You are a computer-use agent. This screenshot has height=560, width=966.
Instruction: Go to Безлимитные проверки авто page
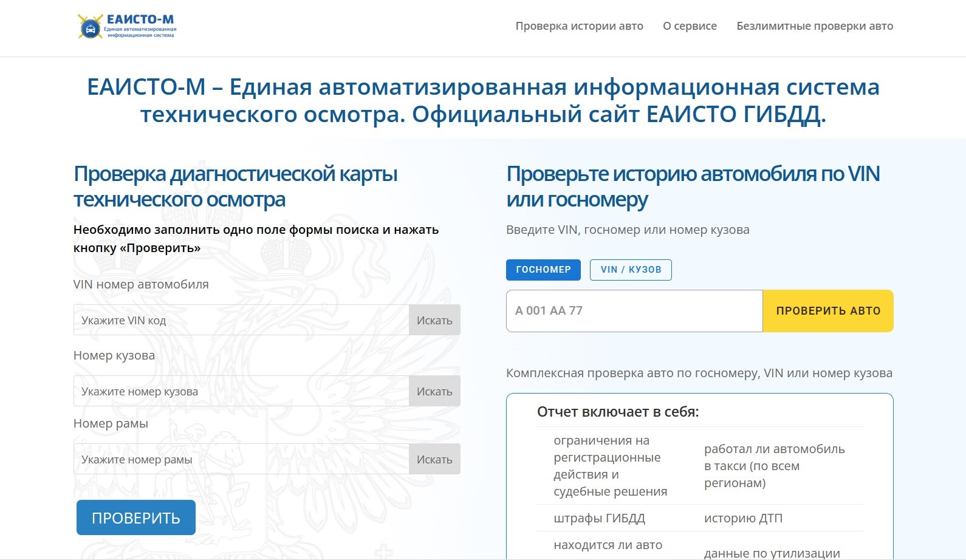coord(815,26)
